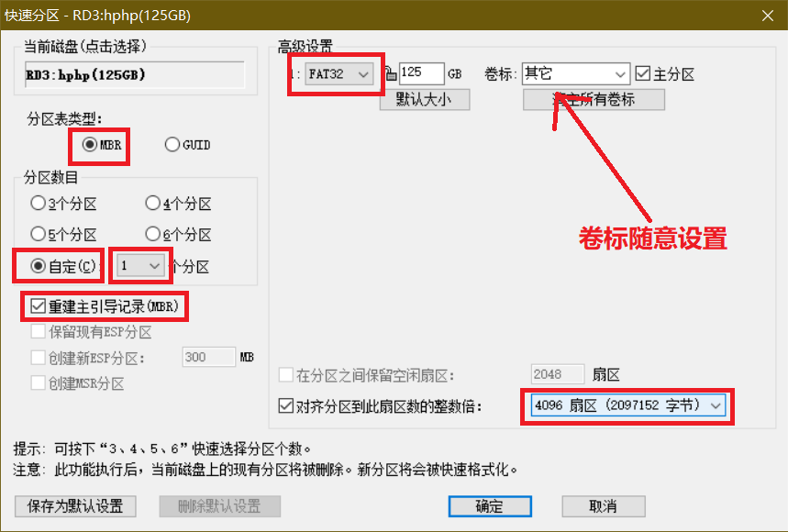
Task: Select the 自定 custom partition count radio
Action: [x=39, y=266]
